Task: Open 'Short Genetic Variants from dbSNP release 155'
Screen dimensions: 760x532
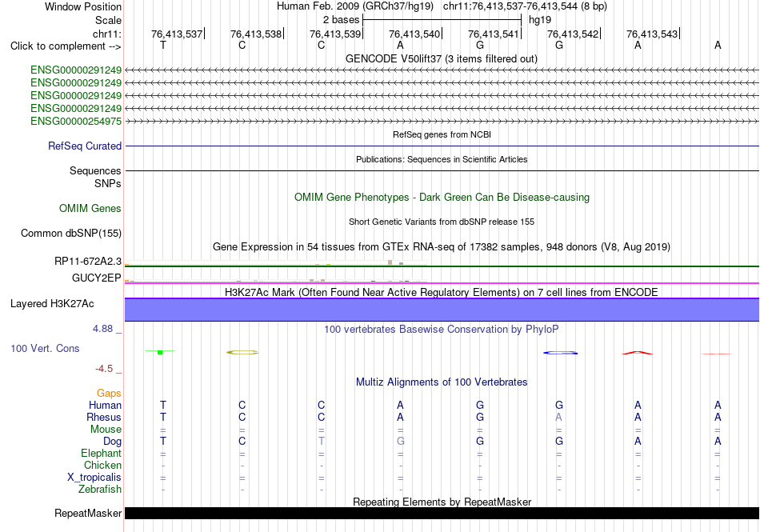Action: pyautogui.click(x=442, y=222)
